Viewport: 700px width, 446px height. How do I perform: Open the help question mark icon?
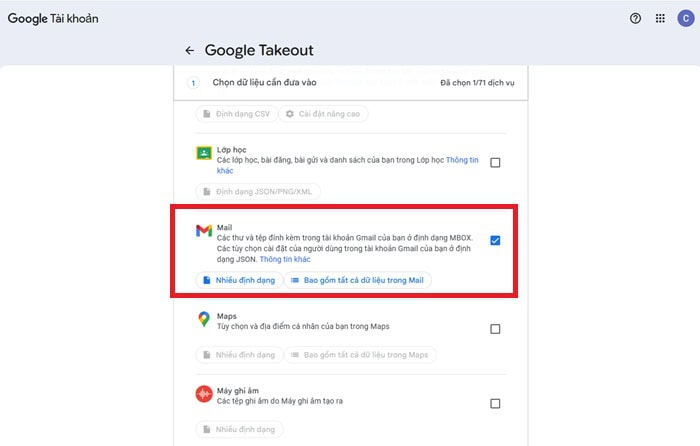click(635, 18)
